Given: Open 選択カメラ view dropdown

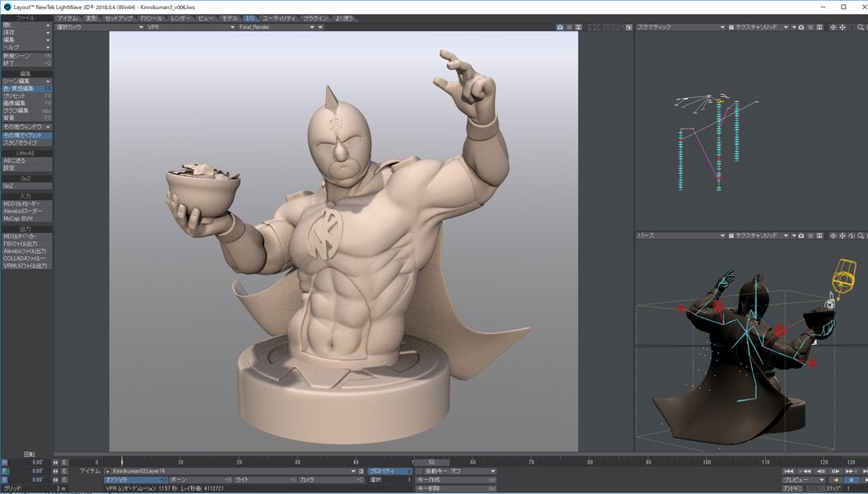Looking at the screenshot, I should [100, 27].
